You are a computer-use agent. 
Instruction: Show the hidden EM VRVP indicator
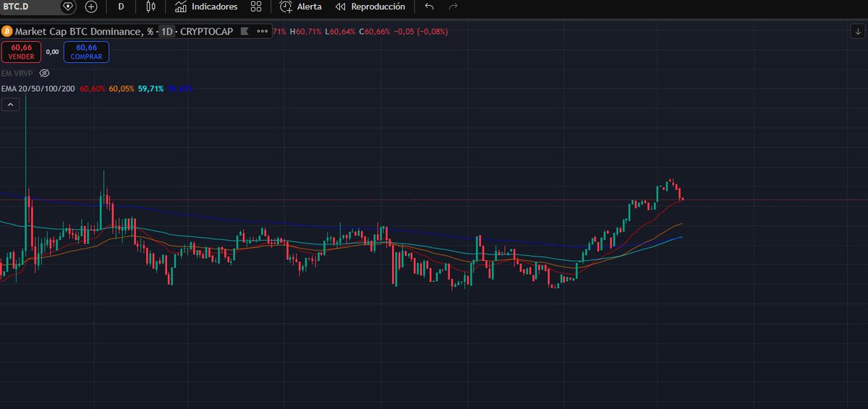(44, 73)
